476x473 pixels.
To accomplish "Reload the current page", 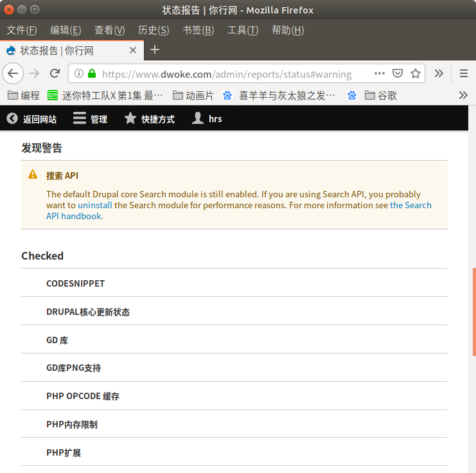I will [55, 73].
